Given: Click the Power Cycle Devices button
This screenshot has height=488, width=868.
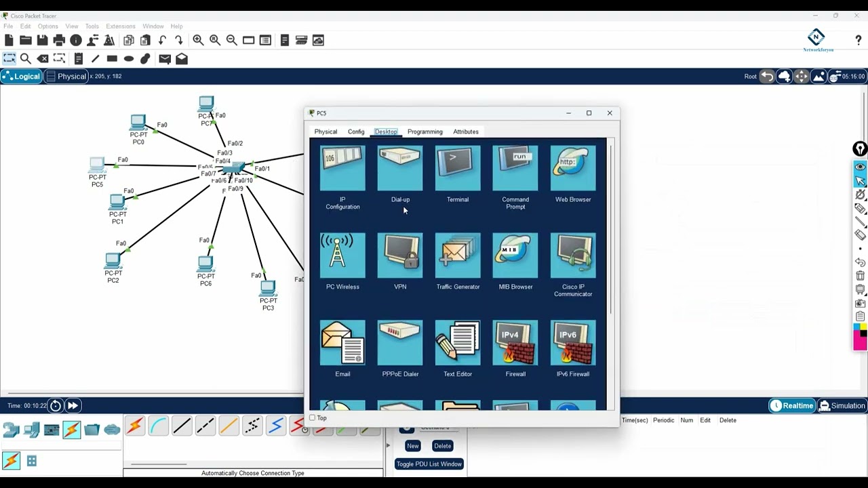Looking at the screenshot, I should point(56,406).
